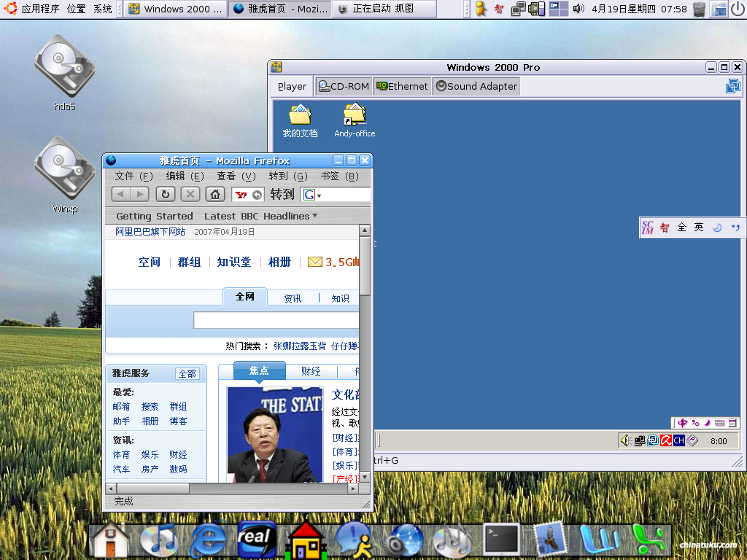This screenshot has height=560, width=747.
Task: Toggle the Sound Adapter device in VMware
Action: click(x=476, y=86)
